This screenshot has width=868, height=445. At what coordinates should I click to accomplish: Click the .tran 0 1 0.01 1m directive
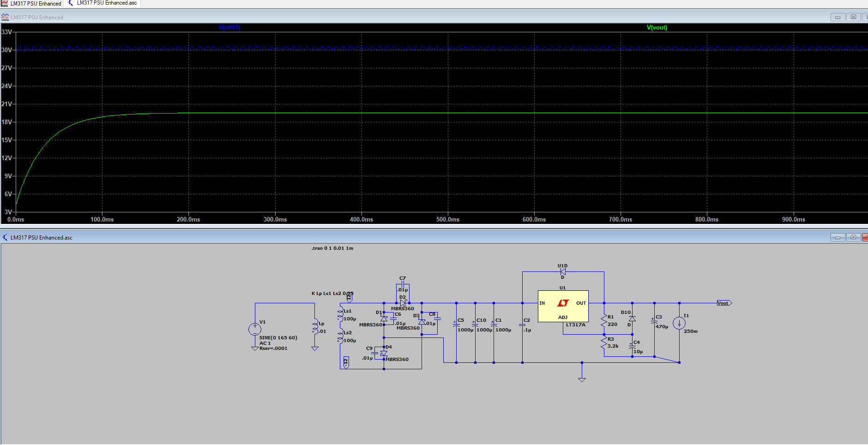pyautogui.click(x=332, y=248)
